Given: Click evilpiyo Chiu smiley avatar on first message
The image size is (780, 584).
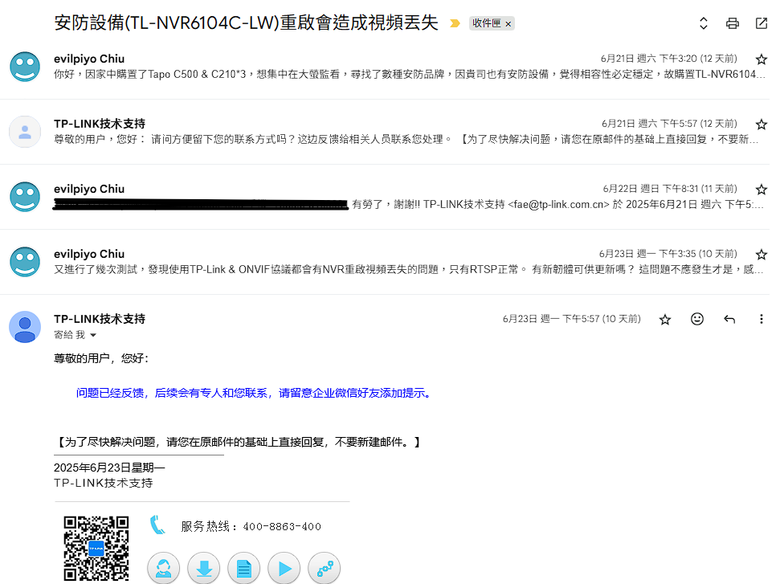Looking at the screenshot, I should [25, 66].
